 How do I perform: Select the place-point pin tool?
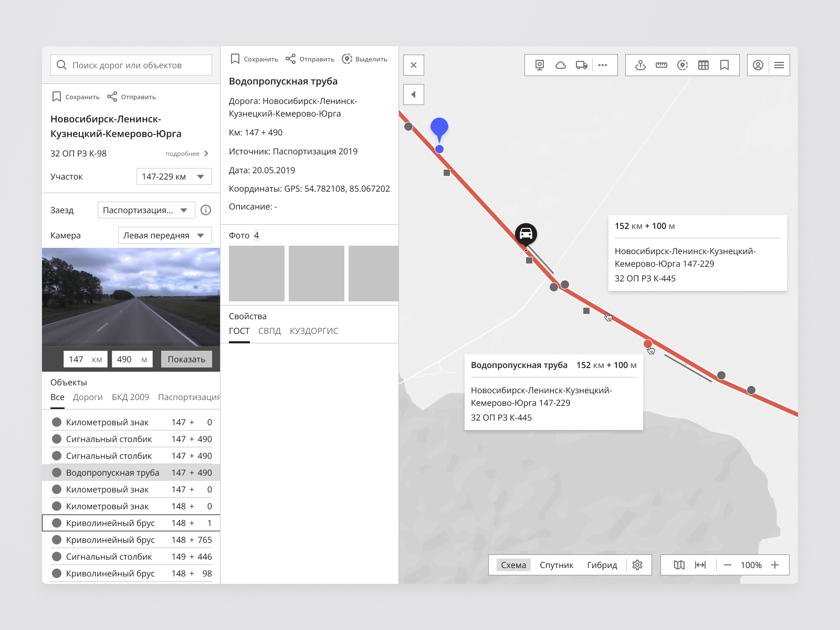(x=640, y=65)
